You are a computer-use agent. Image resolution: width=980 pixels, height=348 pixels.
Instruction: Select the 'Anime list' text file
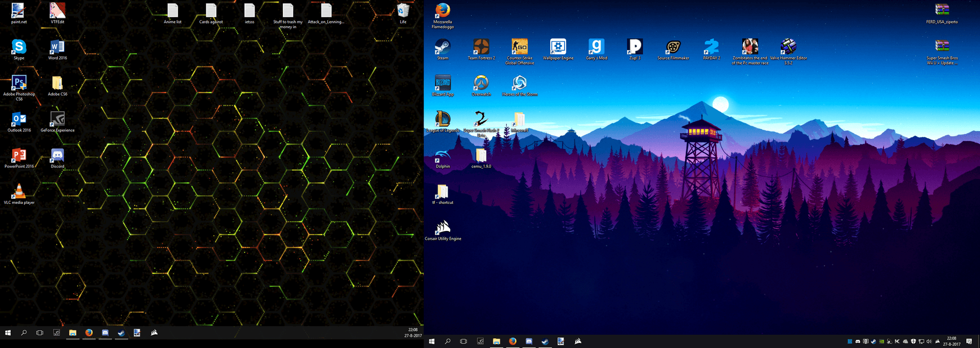173,11
